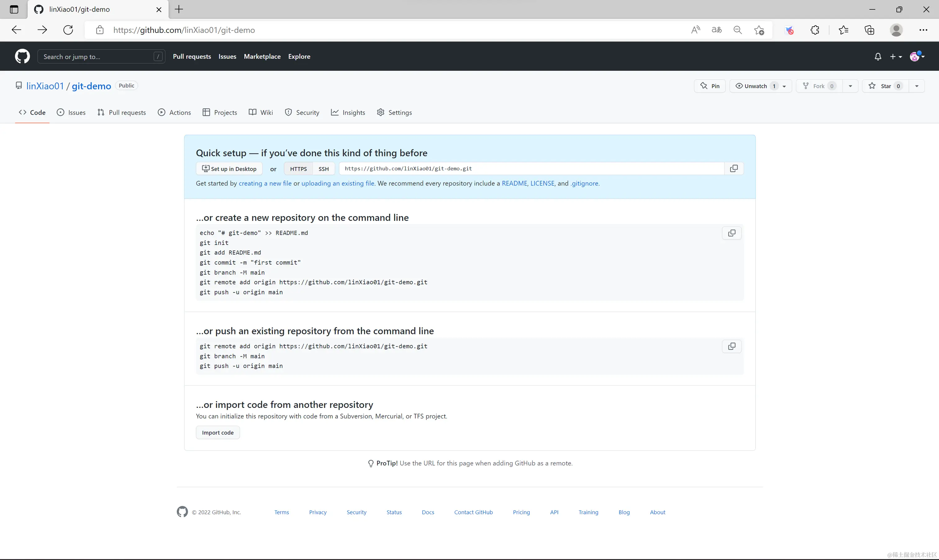Click the Import code button
The height and width of the screenshot is (560, 939).
(x=218, y=432)
